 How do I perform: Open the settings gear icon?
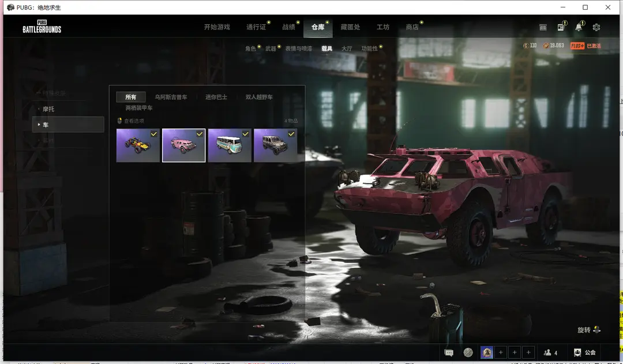click(596, 27)
